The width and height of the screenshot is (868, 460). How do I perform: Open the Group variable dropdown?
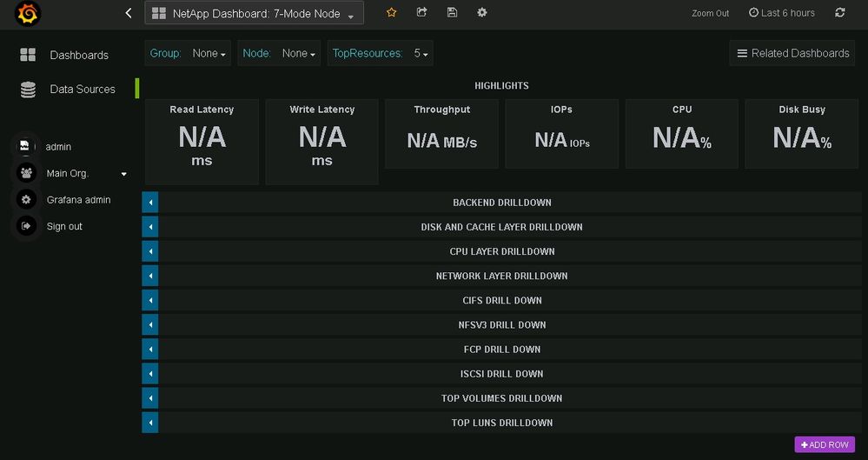click(209, 54)
